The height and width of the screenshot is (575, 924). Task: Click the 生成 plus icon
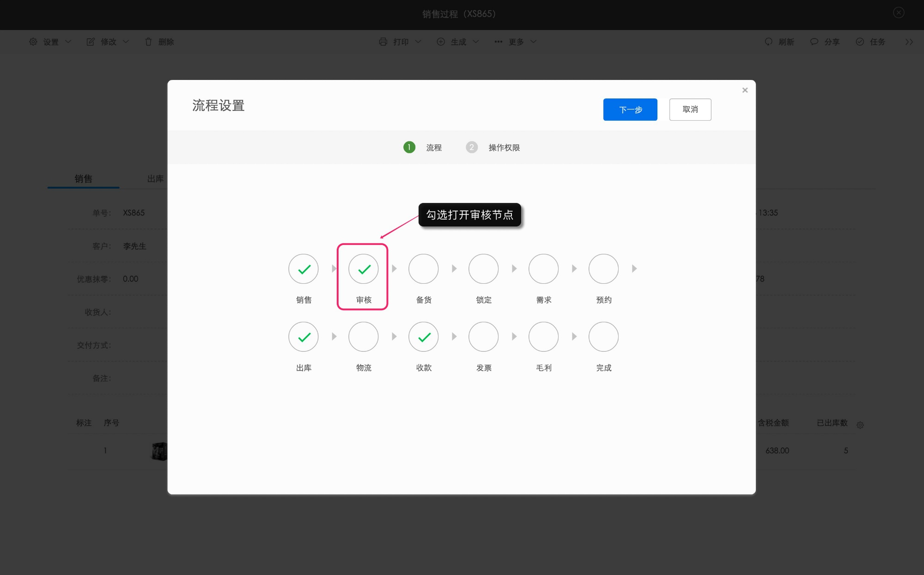(x=441, y=42)
